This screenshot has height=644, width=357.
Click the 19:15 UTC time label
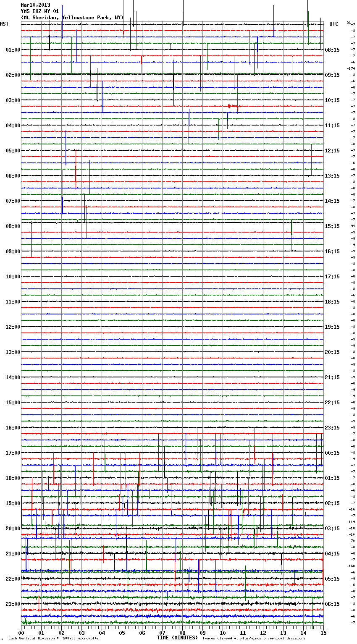click(x=332, y=327)
